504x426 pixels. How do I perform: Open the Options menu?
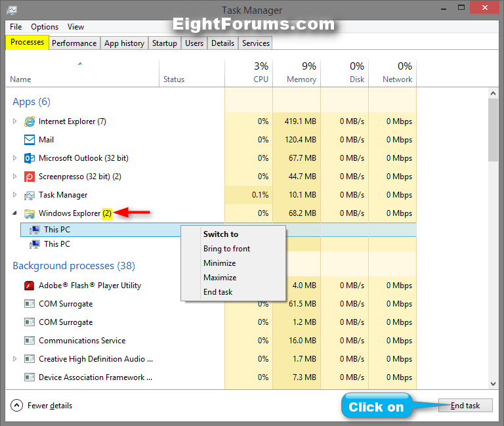45,27
